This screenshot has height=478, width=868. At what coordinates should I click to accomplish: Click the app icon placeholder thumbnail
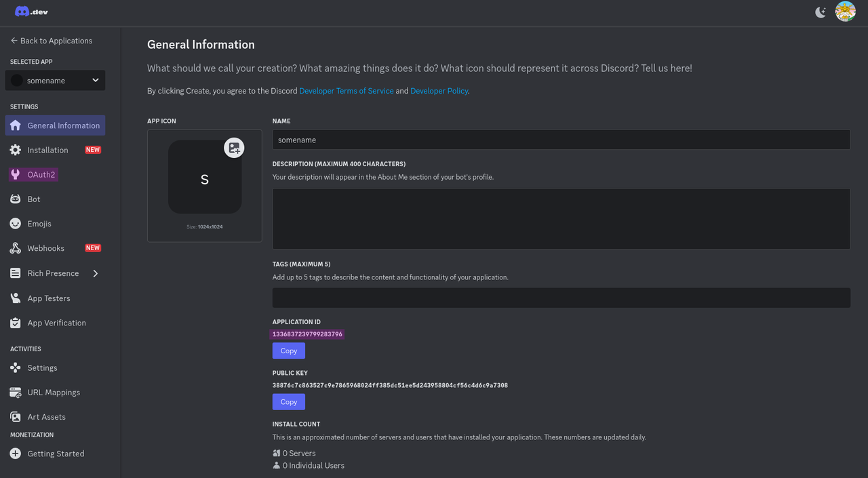coord(205,177)
